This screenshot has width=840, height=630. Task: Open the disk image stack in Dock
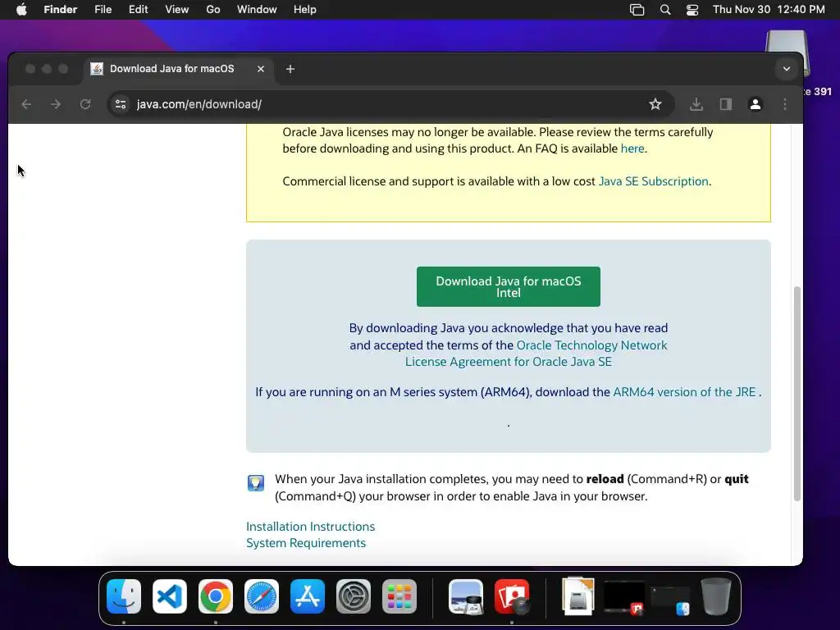coord(578,596)
